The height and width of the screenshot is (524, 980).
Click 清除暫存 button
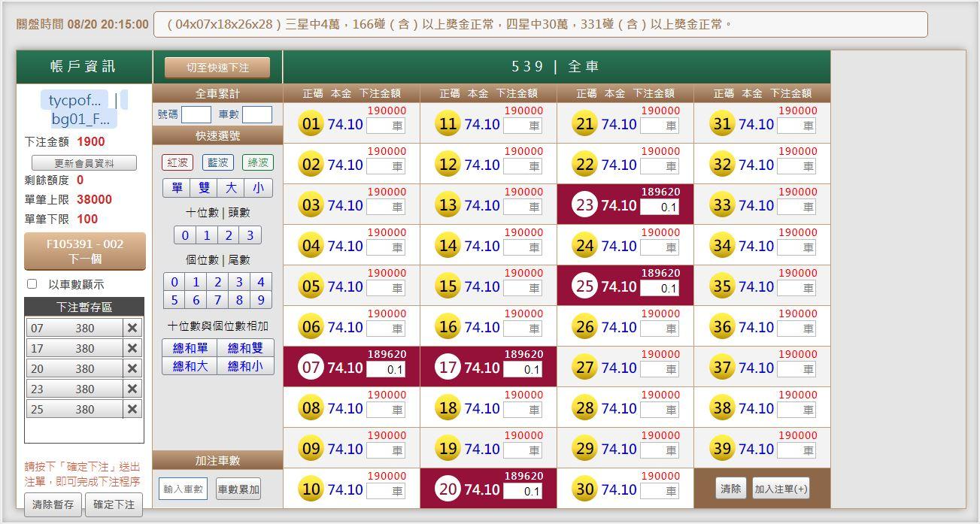tap(53, 504)
